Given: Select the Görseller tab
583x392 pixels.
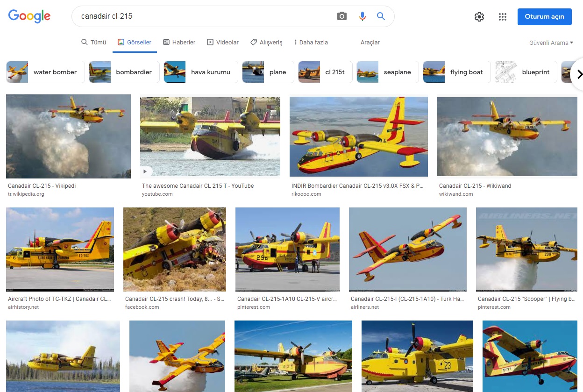Looking at the screenshot, I should 135,42.
